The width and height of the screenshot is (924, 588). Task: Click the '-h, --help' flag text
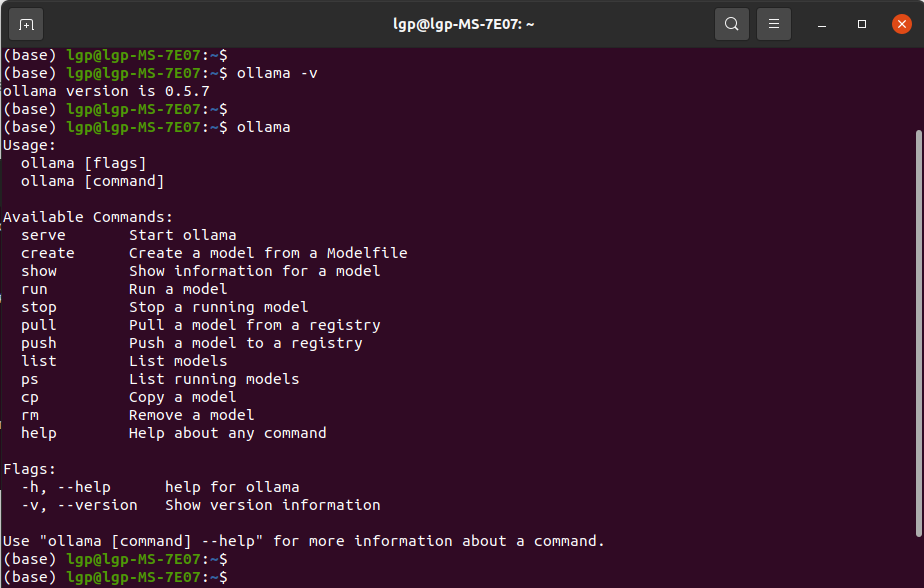click(66, 487)
